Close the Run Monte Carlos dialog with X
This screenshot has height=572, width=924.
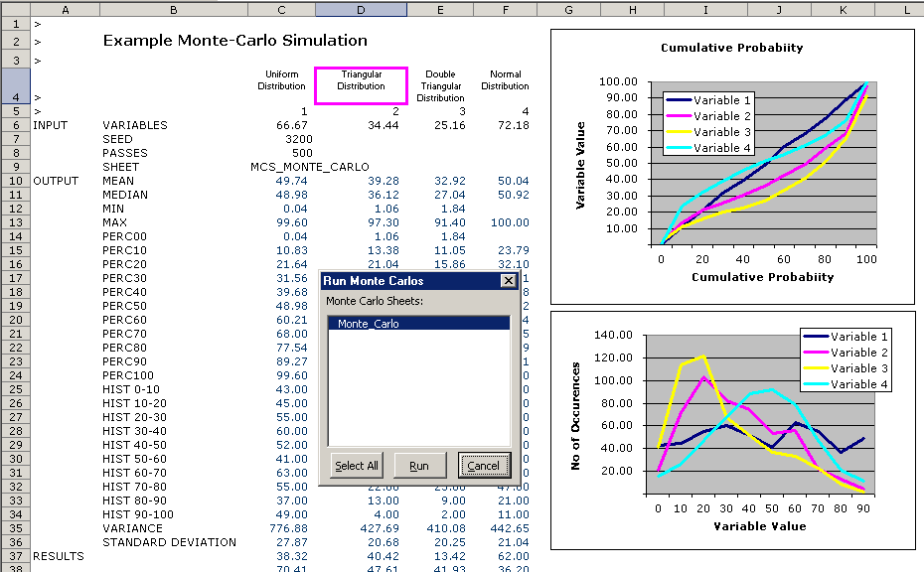509,281
